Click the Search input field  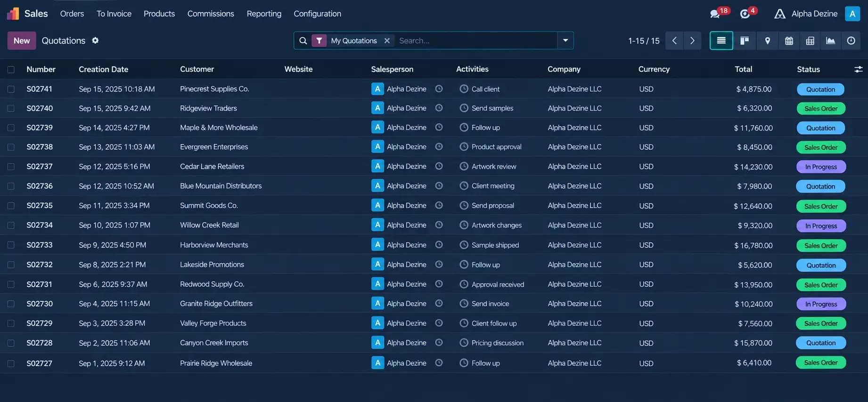click(476, 40)
